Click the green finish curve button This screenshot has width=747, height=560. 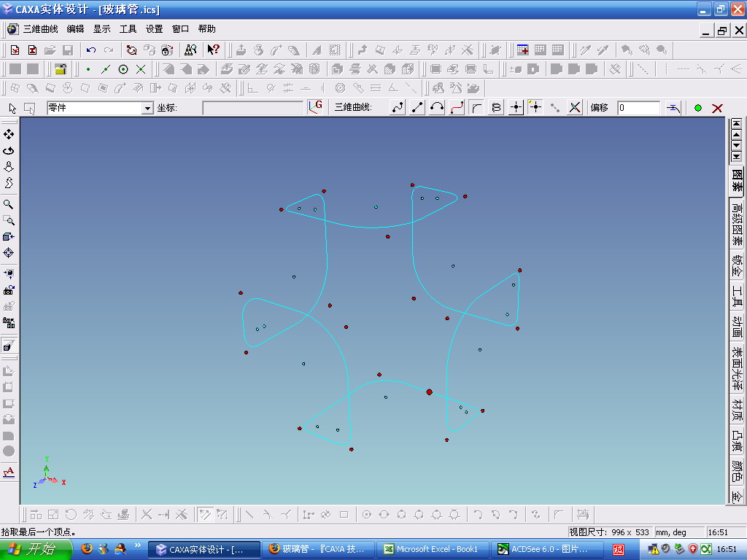coord(698,108)
